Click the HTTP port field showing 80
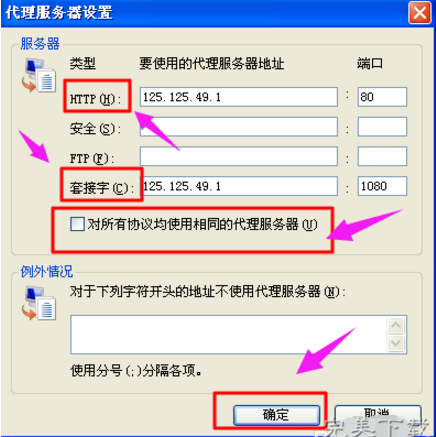The height and width of the screenshot is (437, 436). [x=382, y=97]
